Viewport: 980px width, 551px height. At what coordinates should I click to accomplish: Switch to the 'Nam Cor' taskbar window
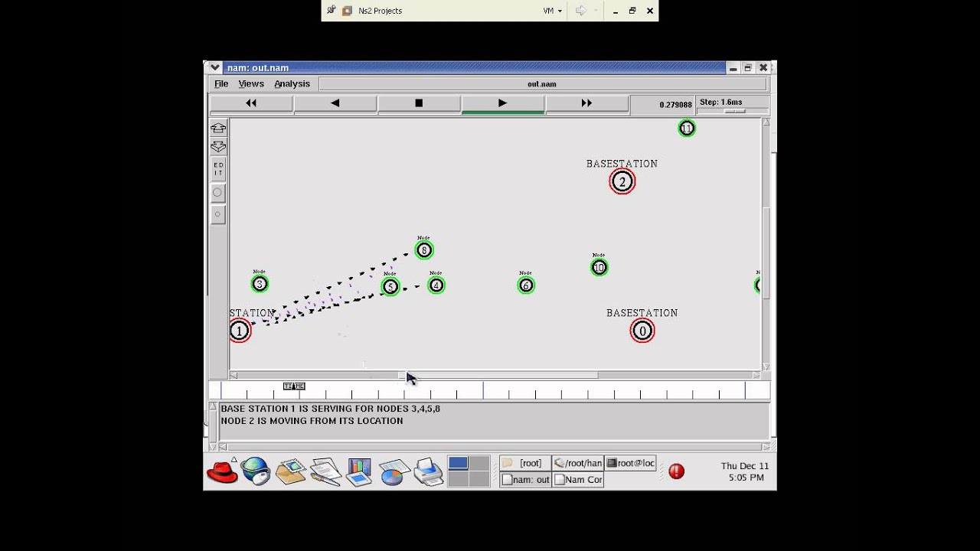point(578,480)
